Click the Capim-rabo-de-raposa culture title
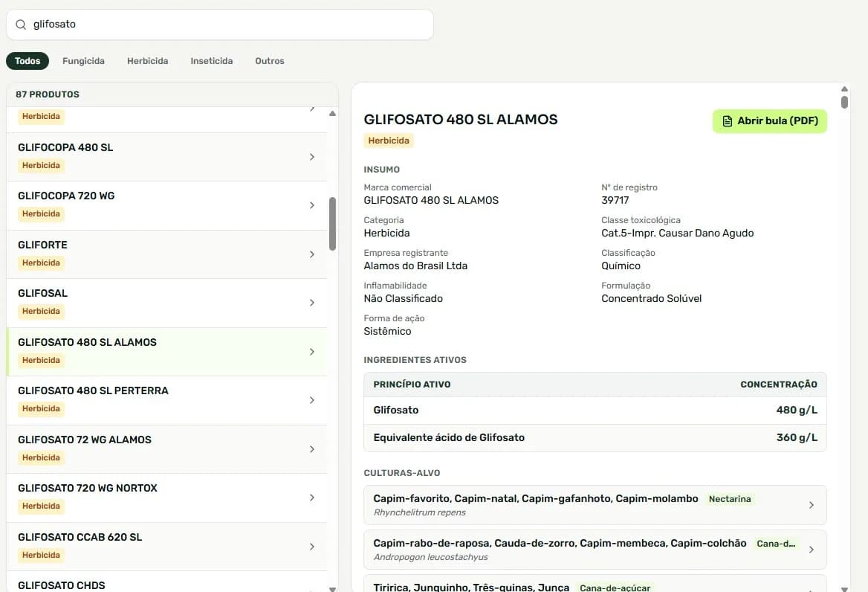This screenshot has height=592, width=868. [x=560, y=544]
